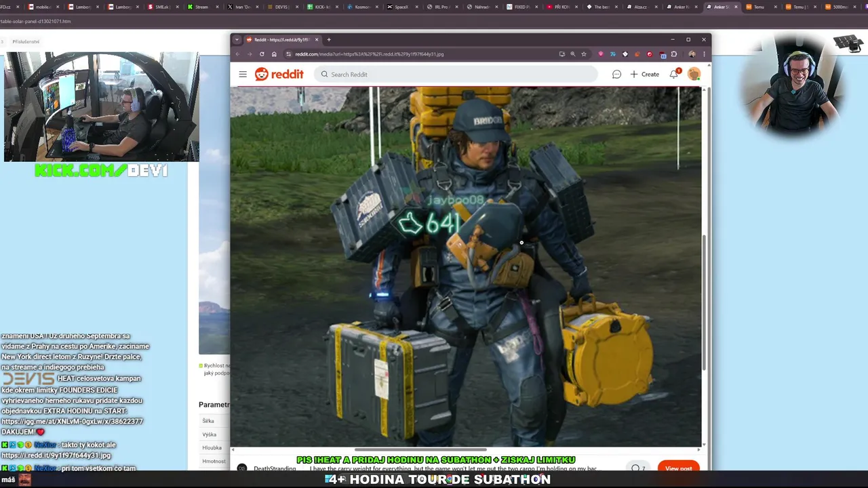Click the DeathStranding subreddit link

click(x=275, y=468)
